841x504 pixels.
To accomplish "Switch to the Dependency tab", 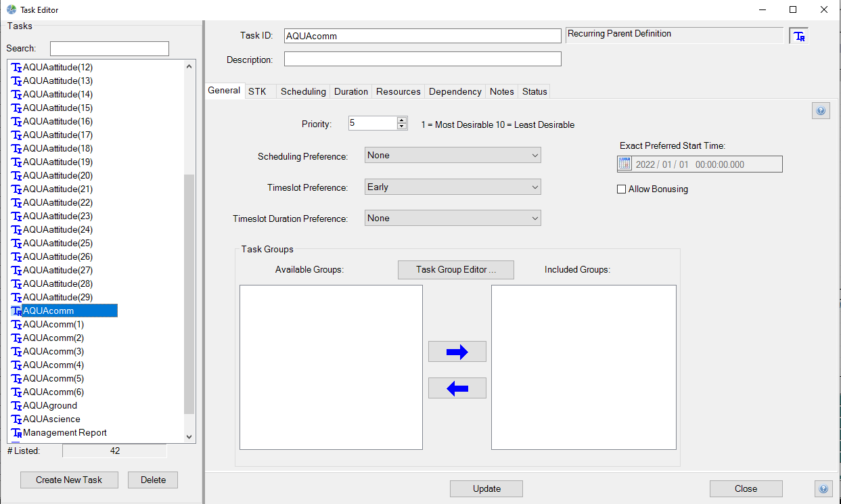I will [x=455, y=91].
